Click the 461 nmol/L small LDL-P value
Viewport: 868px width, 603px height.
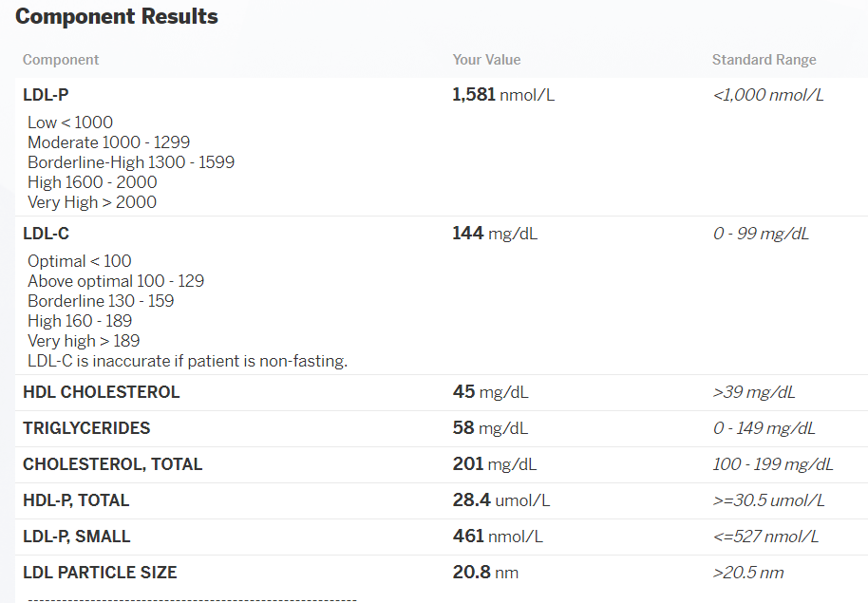point(498,537)
